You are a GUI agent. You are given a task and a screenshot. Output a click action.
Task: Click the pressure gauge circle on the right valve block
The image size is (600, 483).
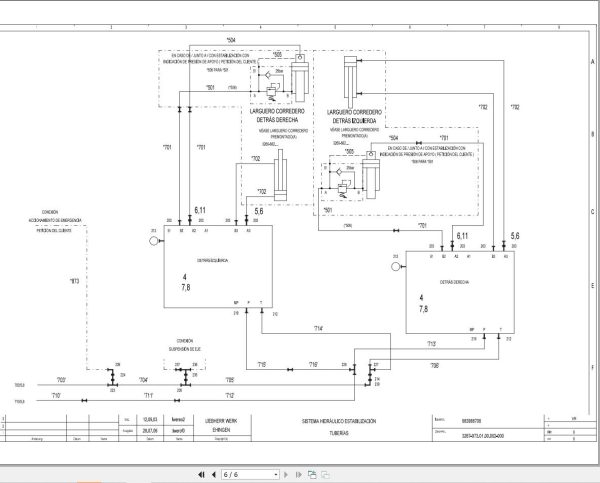pyautogui.click(x=396, y=267)
